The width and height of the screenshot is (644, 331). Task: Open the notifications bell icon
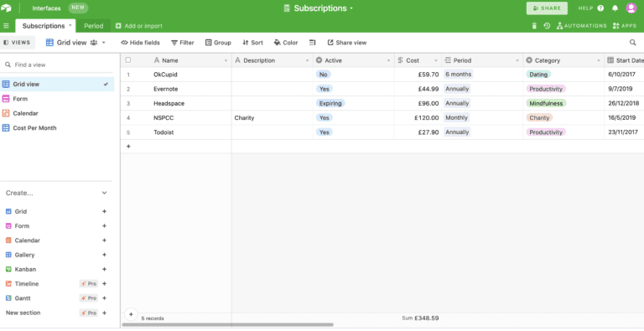(x=615, y=8)
